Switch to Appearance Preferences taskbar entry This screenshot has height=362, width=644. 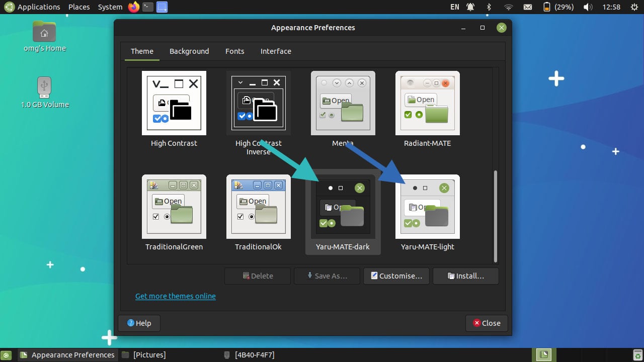pyautogui.click(x=67, y=355)
